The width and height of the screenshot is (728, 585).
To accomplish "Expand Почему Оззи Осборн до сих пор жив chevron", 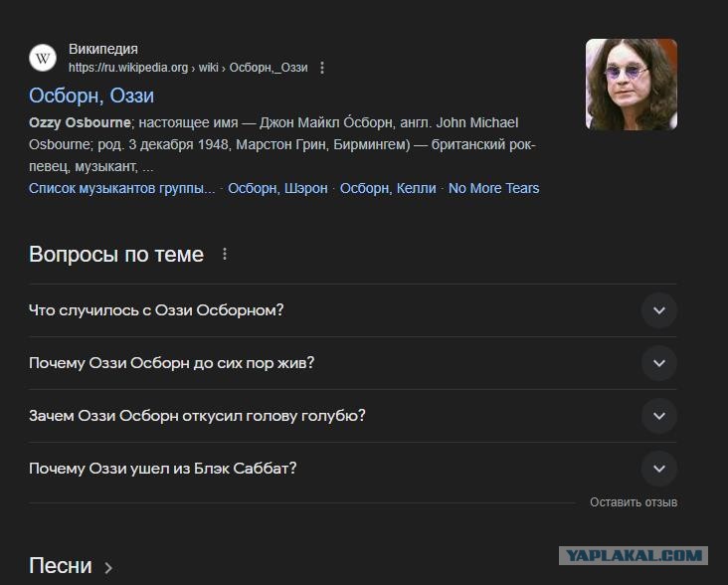I will click(x=658, y=363).
